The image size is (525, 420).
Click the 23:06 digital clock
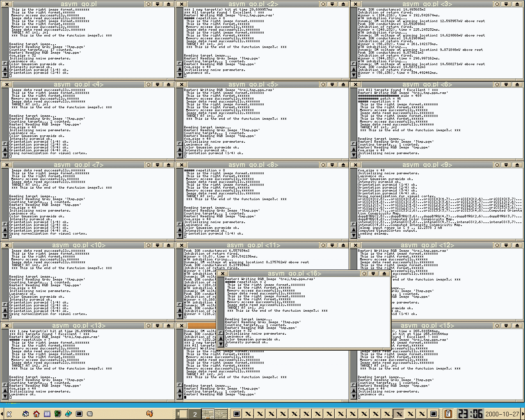(470, 414)
